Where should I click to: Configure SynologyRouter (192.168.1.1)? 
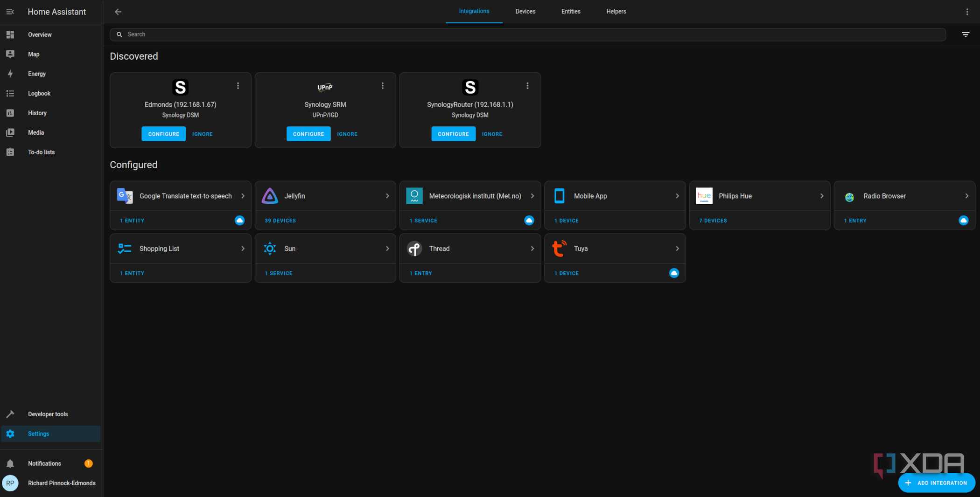click(453, 134)
